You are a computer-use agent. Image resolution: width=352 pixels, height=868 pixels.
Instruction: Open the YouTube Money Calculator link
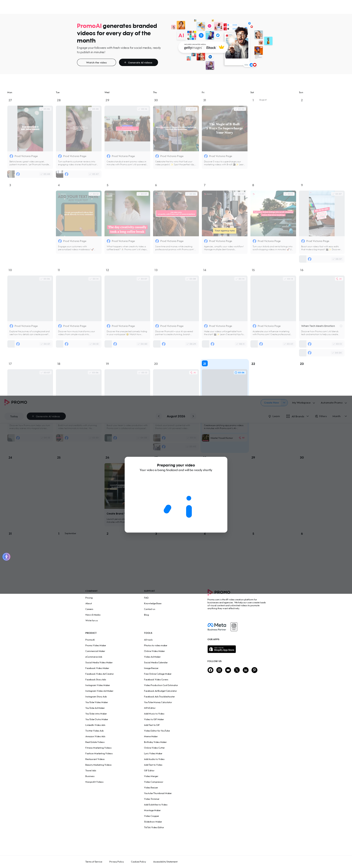(x=158, y=702)
